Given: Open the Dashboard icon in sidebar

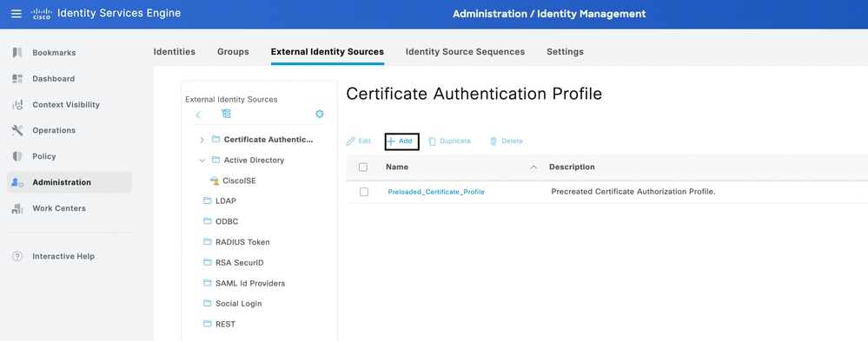Looking at the screenshot, I should tap(17, 78).
